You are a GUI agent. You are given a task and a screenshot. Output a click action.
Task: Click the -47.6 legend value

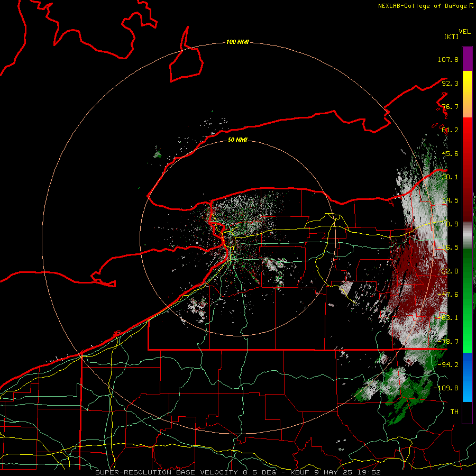(448, 295)
